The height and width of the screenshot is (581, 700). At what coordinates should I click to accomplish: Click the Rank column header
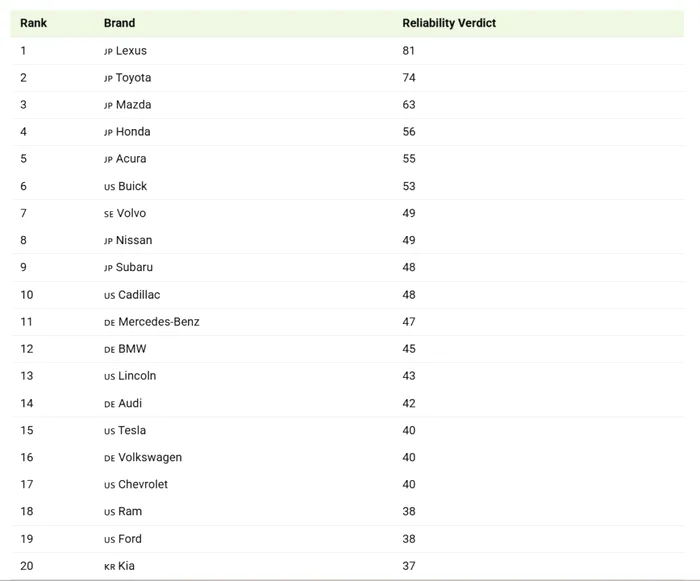click(x=33, y=23)
